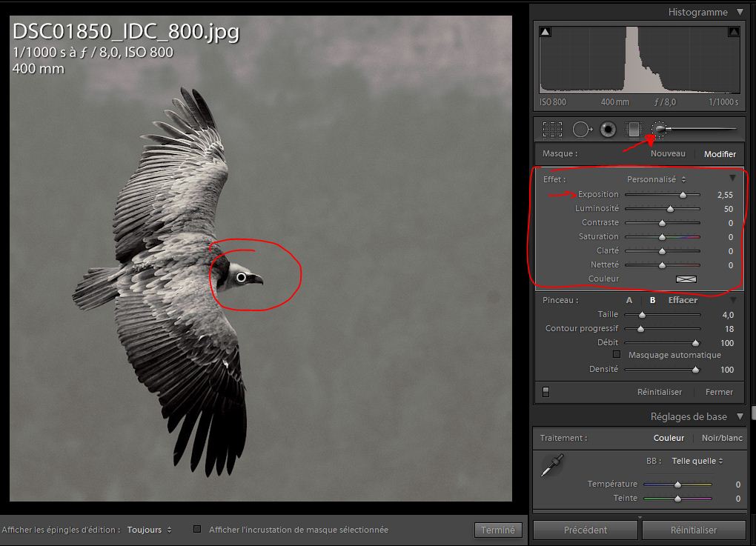Open the BB Telle quelle dropdown
The image size is (756, 546).
tap(697, 461)
